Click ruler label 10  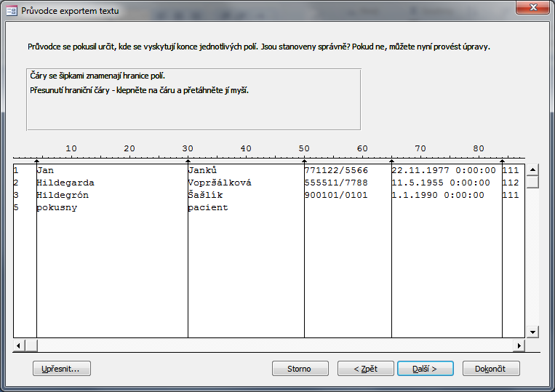tap(71, 148)
